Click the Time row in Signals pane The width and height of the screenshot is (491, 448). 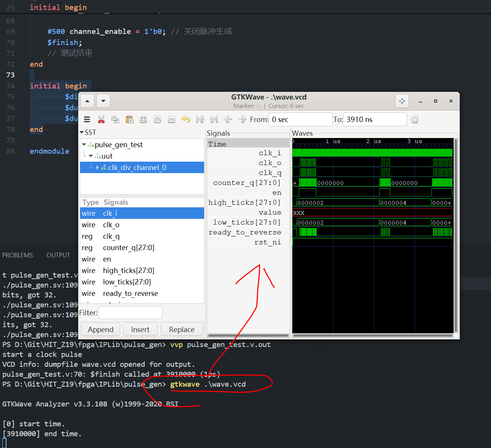(248, 144)
